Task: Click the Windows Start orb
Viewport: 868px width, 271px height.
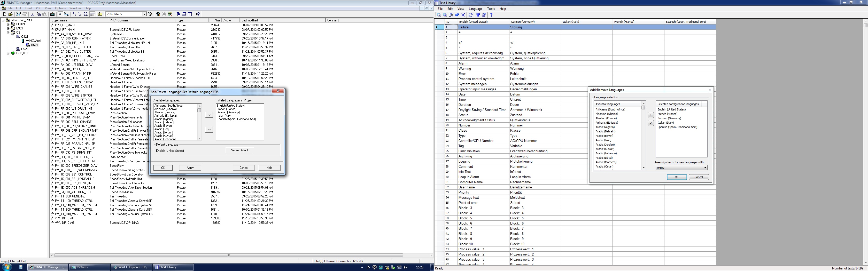Action: click(7, 267)
